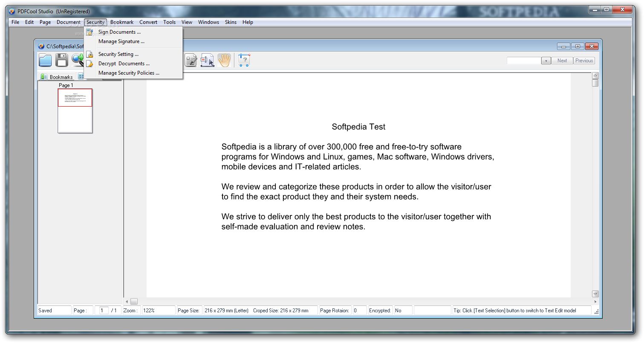644x343 pixels.
Task: Click the search text input field
Action: [524, 61]
